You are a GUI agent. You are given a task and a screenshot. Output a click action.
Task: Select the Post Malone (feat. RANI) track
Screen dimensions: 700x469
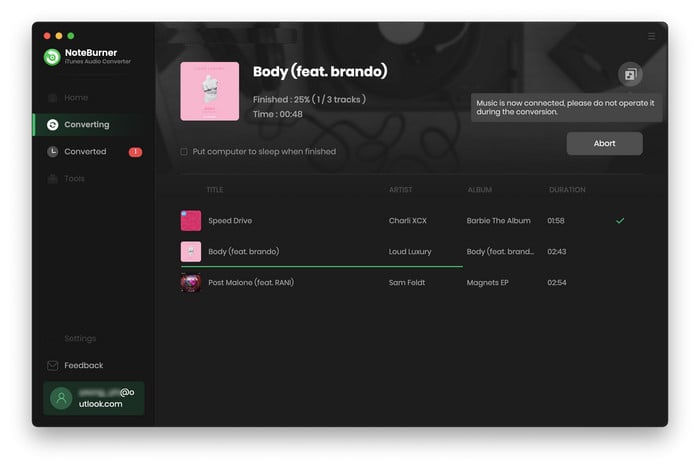click(x=251, y=283)
